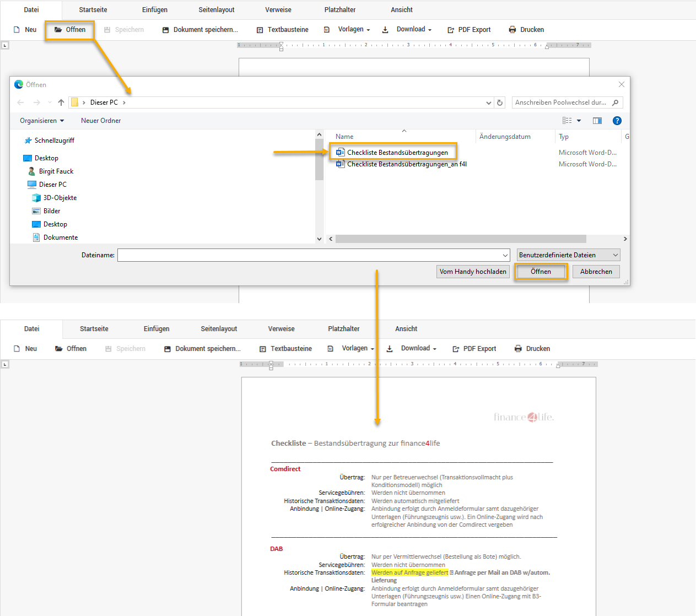Open Verweise tab in editor behind dialog
Screen dimensions: 696x616
278,10
